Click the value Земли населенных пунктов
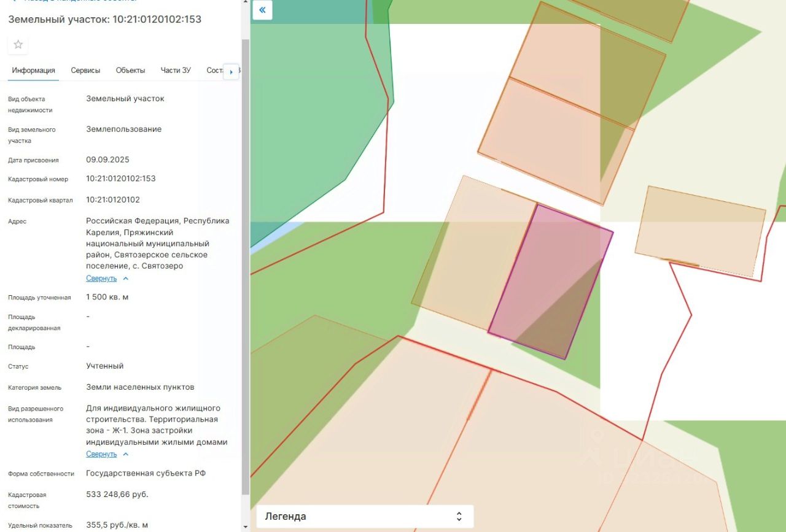 coord(140,387)
